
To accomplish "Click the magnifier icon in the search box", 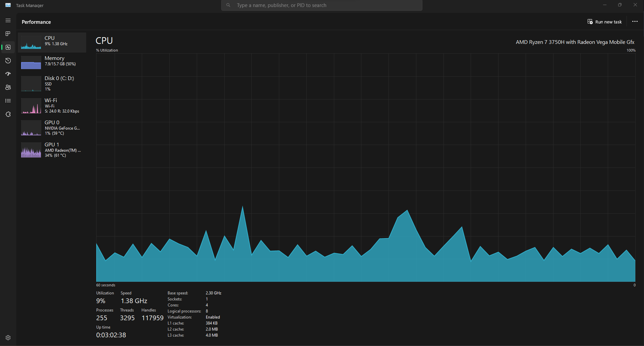I will coord(228,5).
